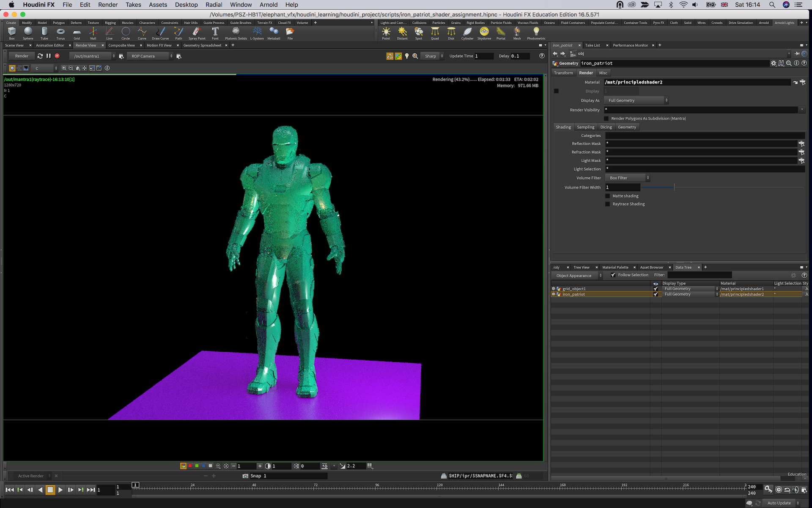This screenshot has width=812, height=508.
Task: Open the Object Appearance mode selector
Action: (x=576, y=275)
